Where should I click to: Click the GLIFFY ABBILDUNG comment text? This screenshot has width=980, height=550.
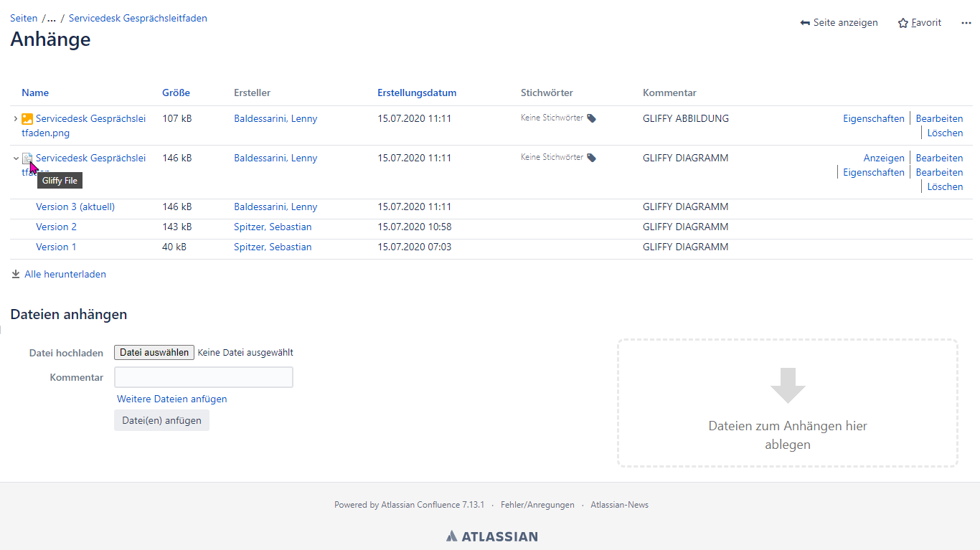(686, 118)
